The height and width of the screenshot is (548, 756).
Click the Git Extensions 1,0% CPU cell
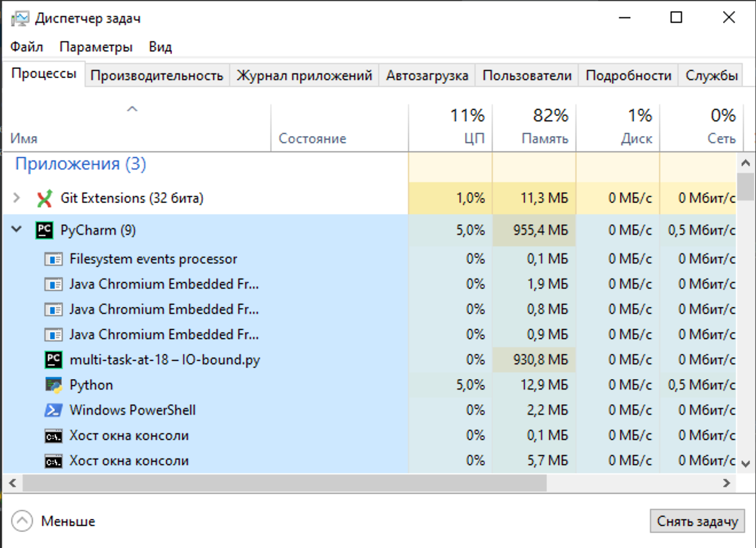click(x=450, y=198)
